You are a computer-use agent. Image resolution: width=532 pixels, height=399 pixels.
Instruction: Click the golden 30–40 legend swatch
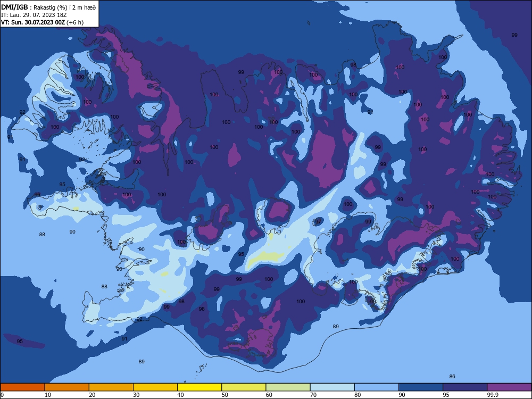(155, 387)
